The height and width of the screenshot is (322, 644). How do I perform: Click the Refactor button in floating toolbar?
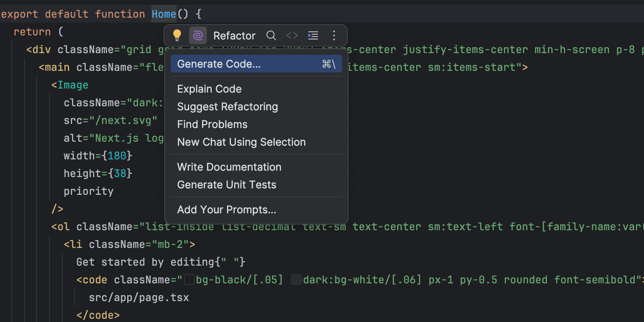(234, 36)
